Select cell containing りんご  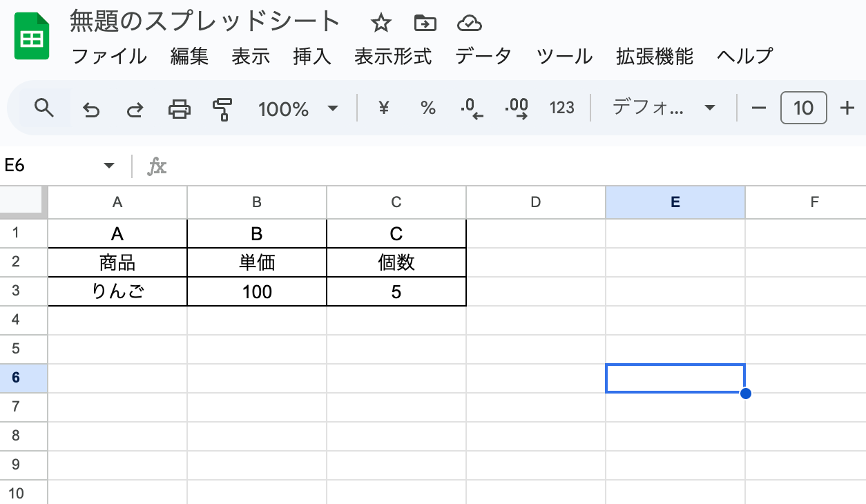coord(117,292)
